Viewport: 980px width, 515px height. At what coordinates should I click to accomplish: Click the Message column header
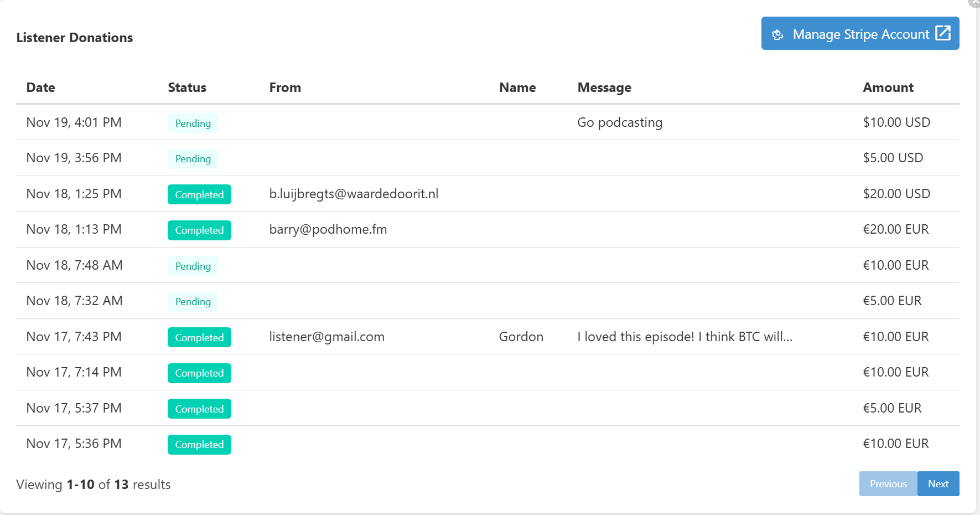[x=604, y=87]
